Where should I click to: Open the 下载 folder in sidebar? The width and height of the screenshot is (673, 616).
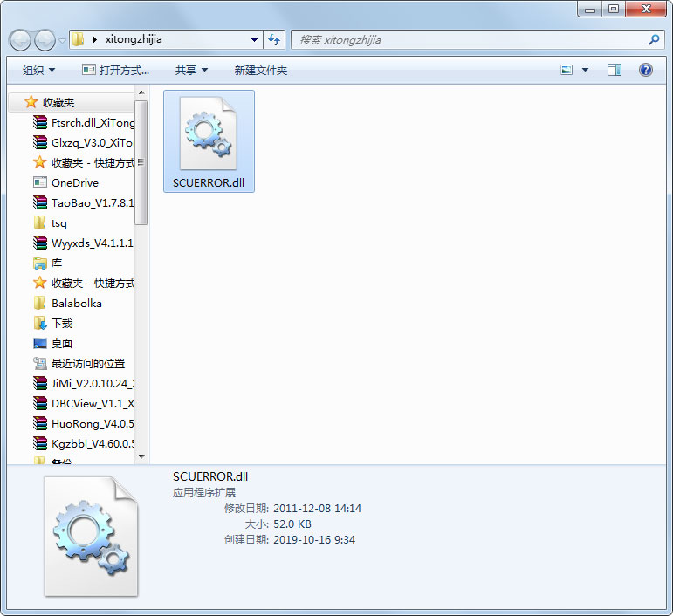[x=62, y=323]
